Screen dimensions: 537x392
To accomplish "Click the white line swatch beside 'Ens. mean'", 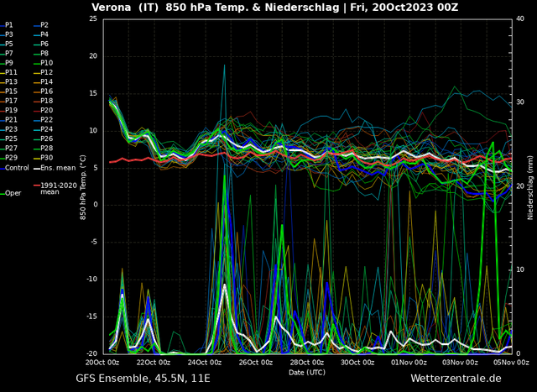I will 37,168.
